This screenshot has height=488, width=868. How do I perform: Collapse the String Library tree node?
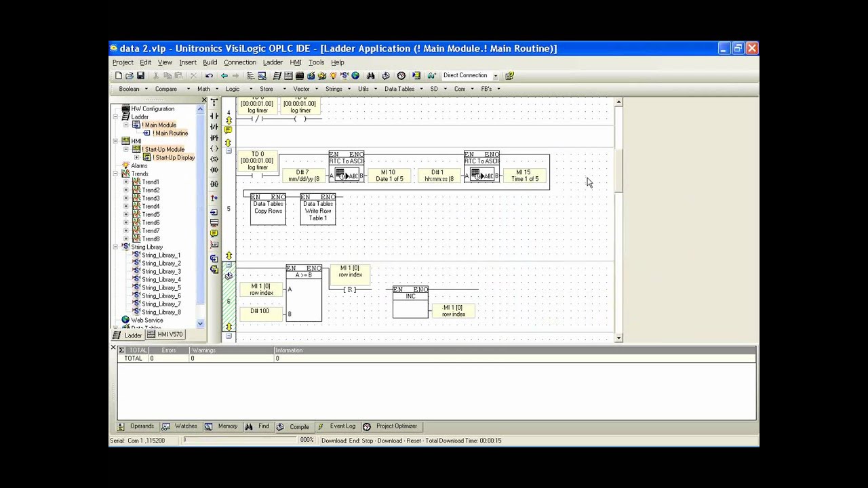pyautogui.click(x=115, y=247)
